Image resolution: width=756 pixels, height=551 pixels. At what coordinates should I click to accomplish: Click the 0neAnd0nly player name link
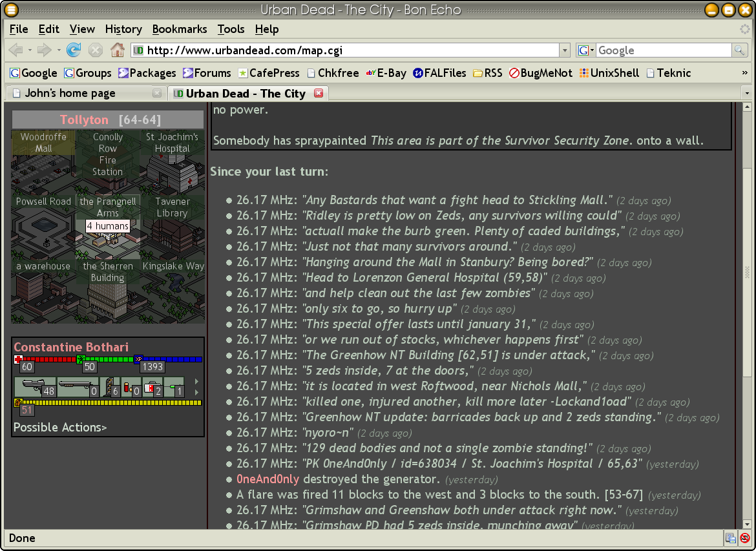(268, 479)
